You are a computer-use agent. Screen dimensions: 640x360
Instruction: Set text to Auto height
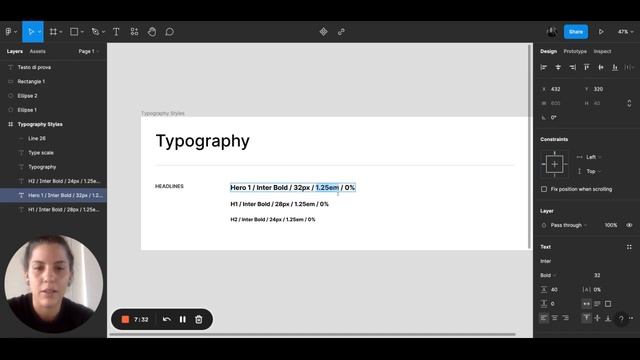pyautogui.click(x=597, y=304)
